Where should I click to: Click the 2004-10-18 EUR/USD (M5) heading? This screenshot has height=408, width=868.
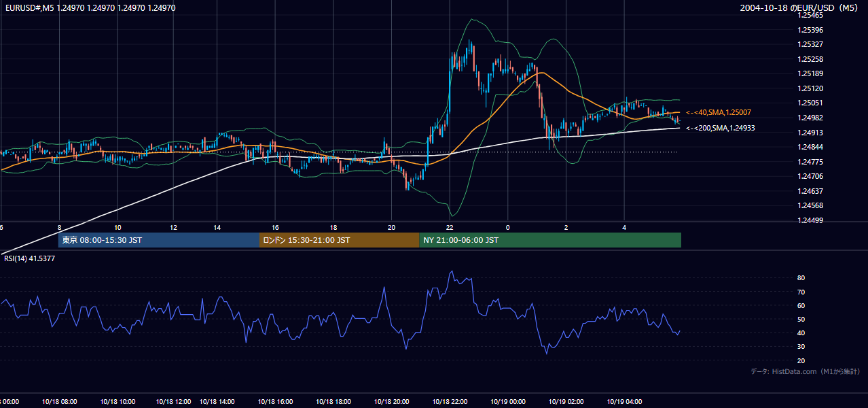pos(800,7)
